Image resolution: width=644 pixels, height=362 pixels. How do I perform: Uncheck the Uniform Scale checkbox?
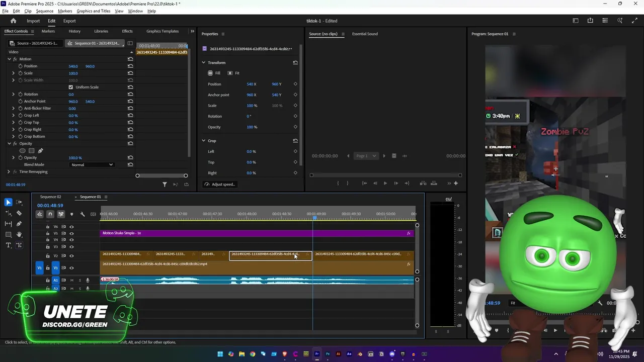coord(70,87)
